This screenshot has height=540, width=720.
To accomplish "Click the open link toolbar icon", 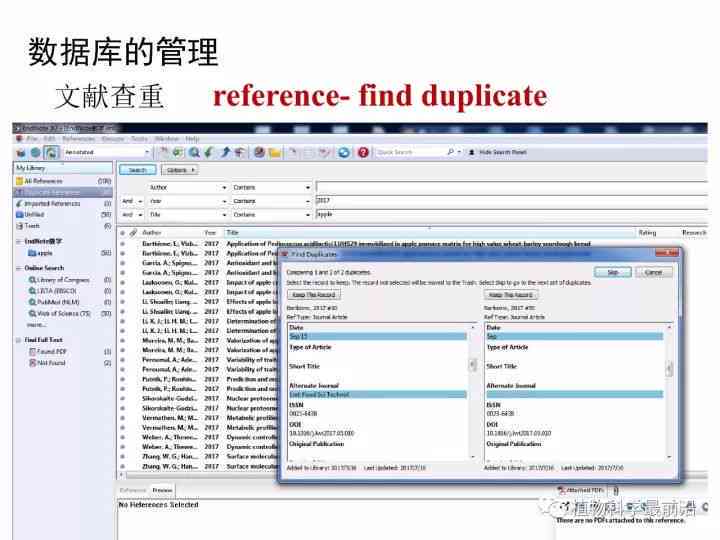I will point(259,152).
